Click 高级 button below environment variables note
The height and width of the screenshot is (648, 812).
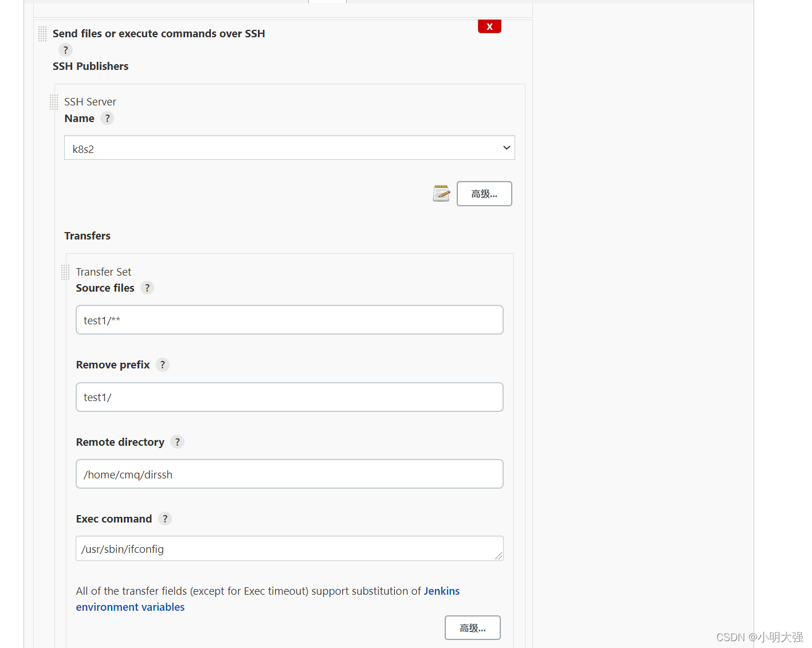[x=473, y=628]
